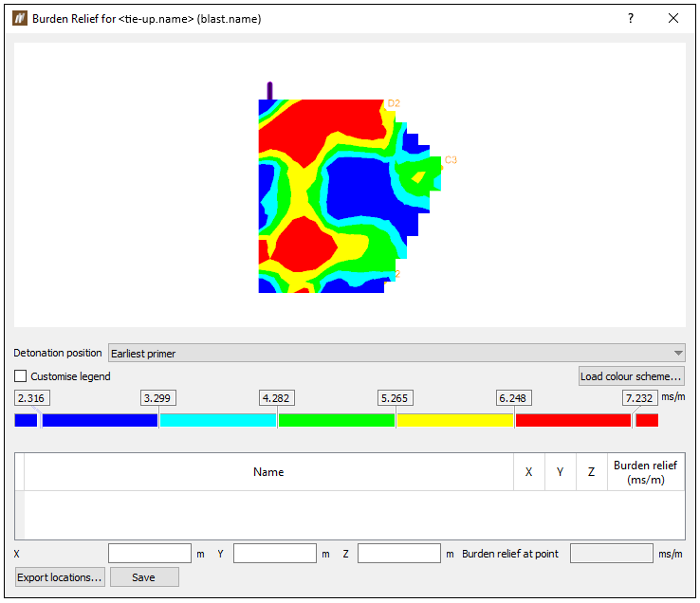Select the green colour band in legend
This screenshot has width=700, height=603.
tap(337, 420)
